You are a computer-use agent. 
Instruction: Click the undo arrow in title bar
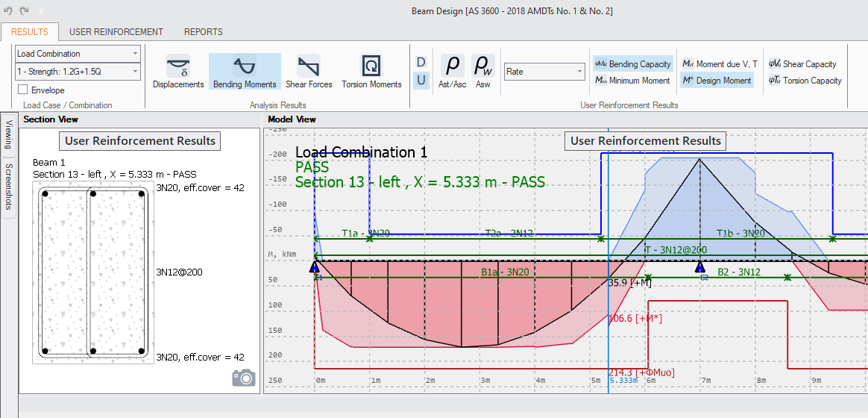[x=8, y=11]
